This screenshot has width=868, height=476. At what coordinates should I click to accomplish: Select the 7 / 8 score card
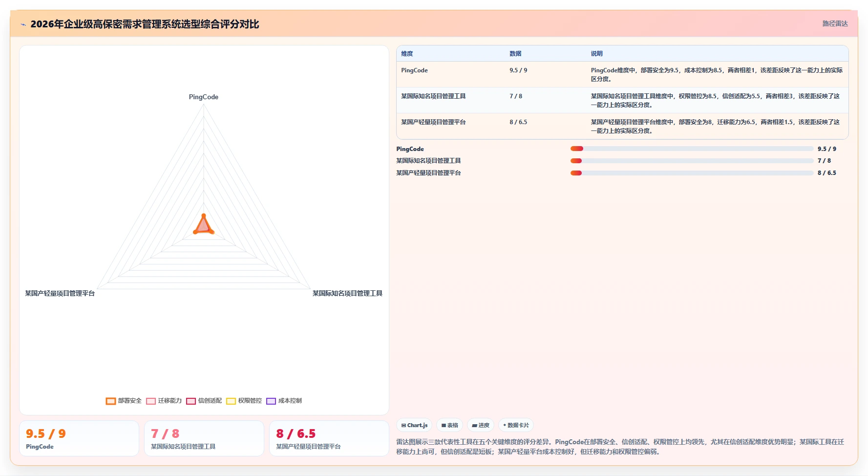[204, 438]
